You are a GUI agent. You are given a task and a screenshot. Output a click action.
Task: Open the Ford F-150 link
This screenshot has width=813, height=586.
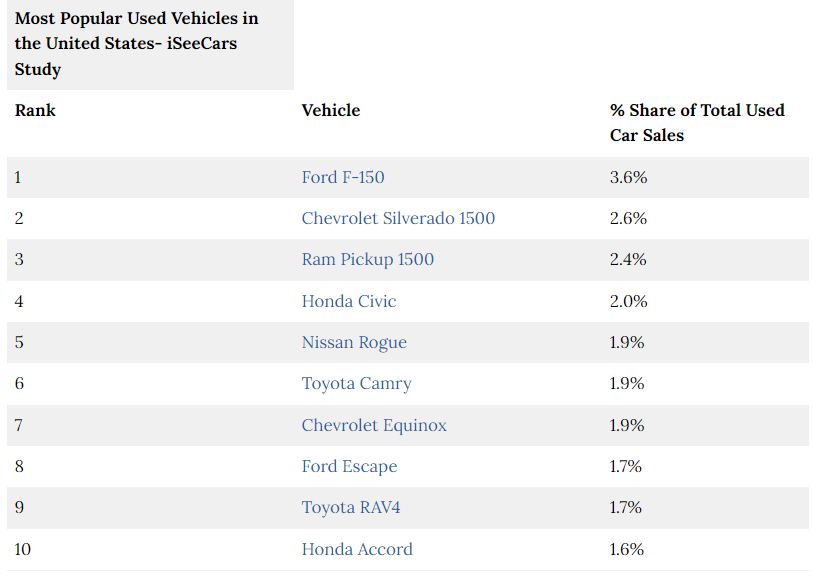pos(343,177)
